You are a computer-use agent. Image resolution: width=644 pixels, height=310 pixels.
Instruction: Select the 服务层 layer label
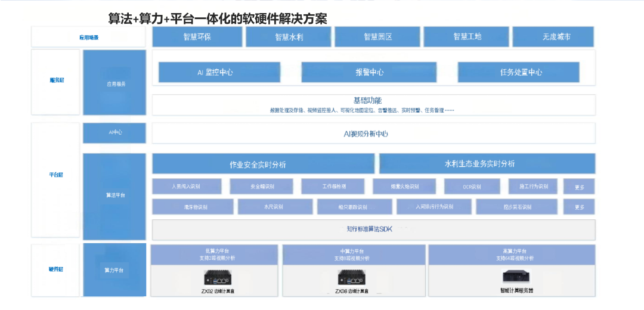(55, 82)
